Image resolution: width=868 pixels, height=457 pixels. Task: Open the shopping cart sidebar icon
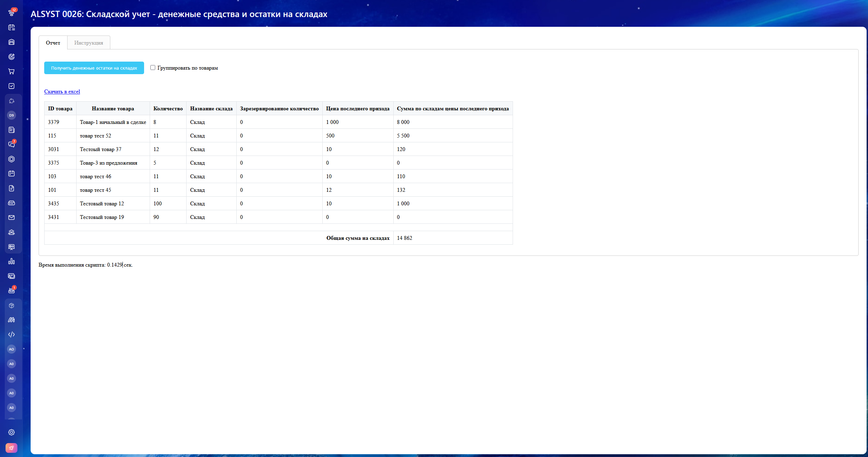pyautogui.click(x=11, y=71)
